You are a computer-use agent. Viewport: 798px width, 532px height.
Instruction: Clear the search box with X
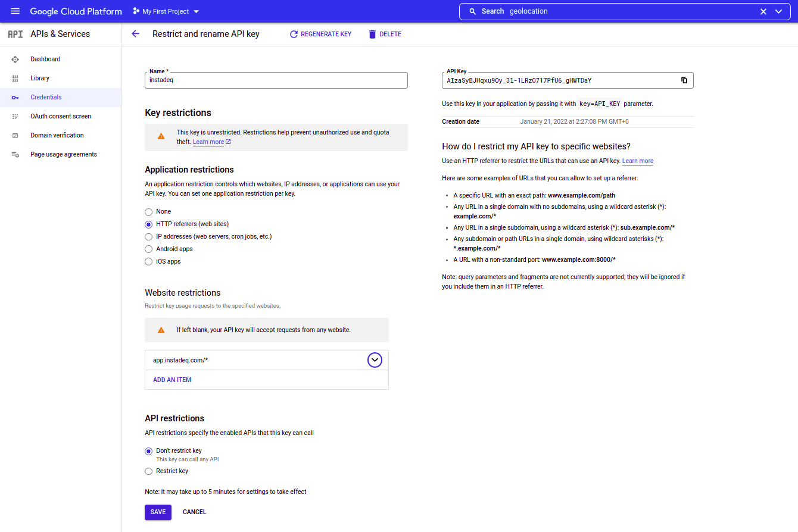(x=763, y=11)
